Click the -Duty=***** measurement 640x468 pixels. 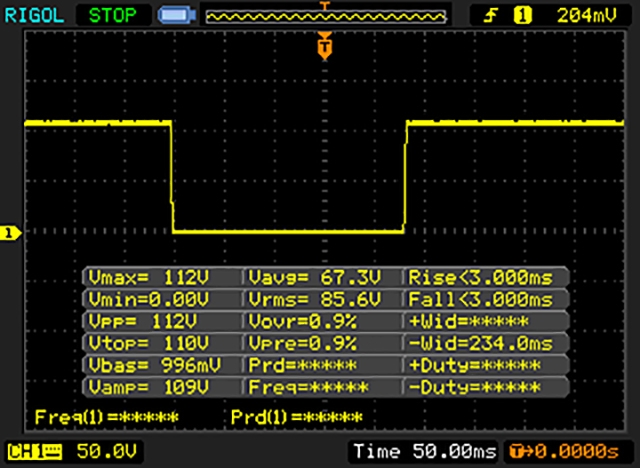475,387
